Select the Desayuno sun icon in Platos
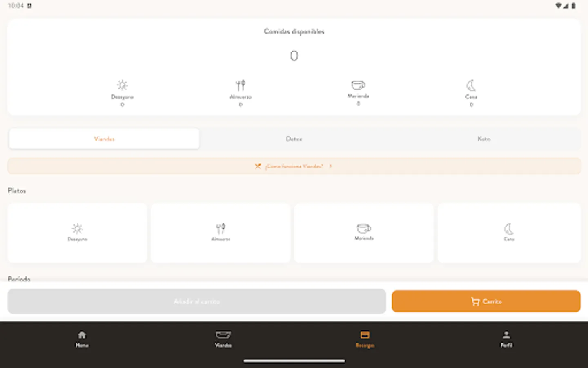This screenshot has width=588, height=368. pyautogui.click(x=77, y=228)
